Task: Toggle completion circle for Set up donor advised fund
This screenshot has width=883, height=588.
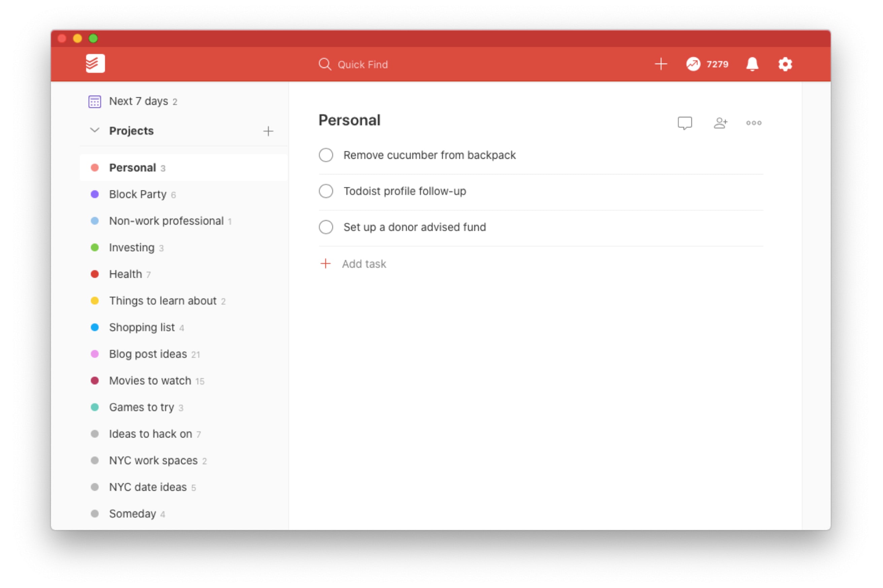Action: coord(326,227)
